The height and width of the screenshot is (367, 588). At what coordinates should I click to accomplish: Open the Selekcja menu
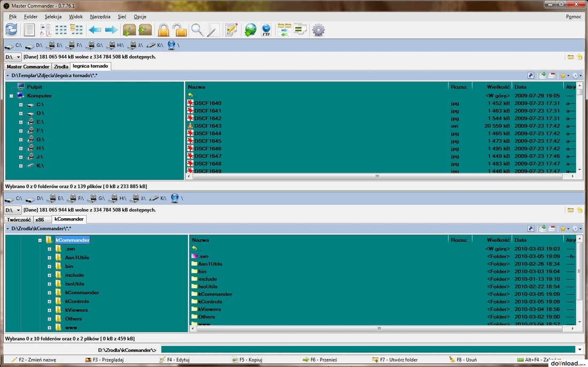point(53,17)
